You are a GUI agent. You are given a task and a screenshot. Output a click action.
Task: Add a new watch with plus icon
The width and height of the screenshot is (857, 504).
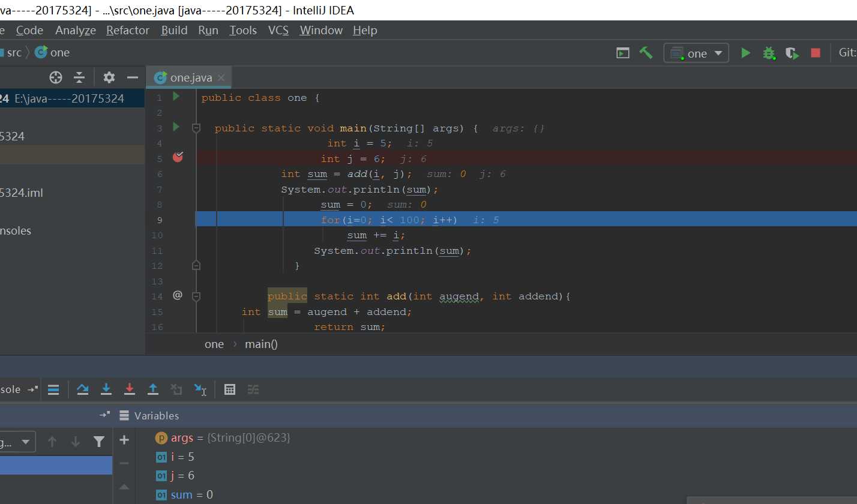[x=124, y=440]
